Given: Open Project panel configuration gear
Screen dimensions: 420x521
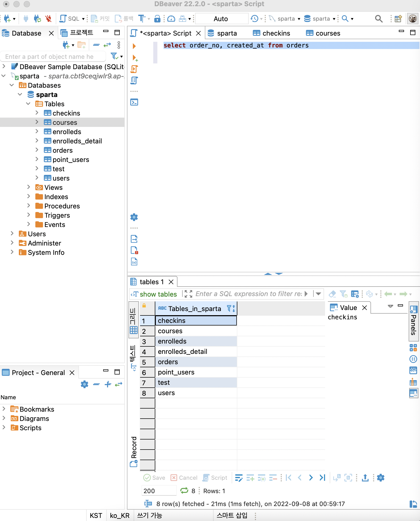Looking at the screenshot, I should [x=84, y=384].
